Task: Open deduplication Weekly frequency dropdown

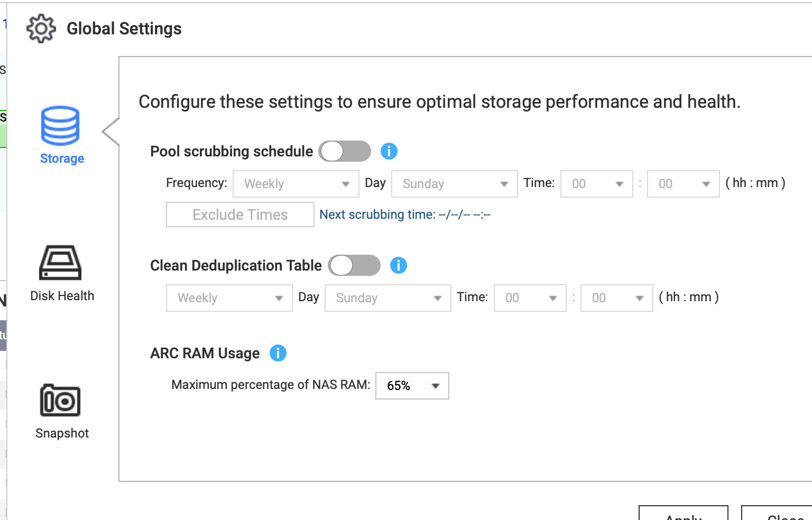Action: click(x=229, y=298)
